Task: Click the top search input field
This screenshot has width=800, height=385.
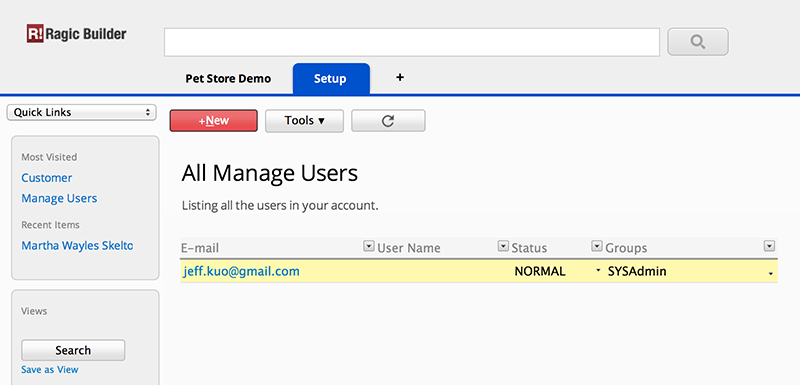Action: tap(412, 42)
